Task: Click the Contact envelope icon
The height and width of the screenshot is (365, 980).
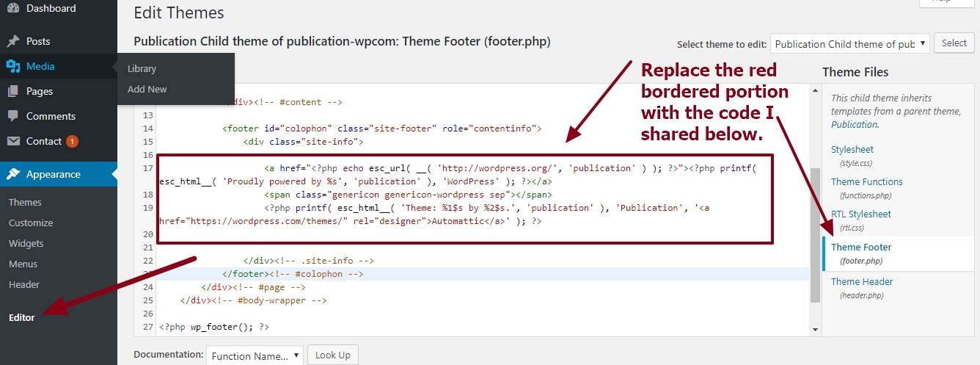Action: 13,141
